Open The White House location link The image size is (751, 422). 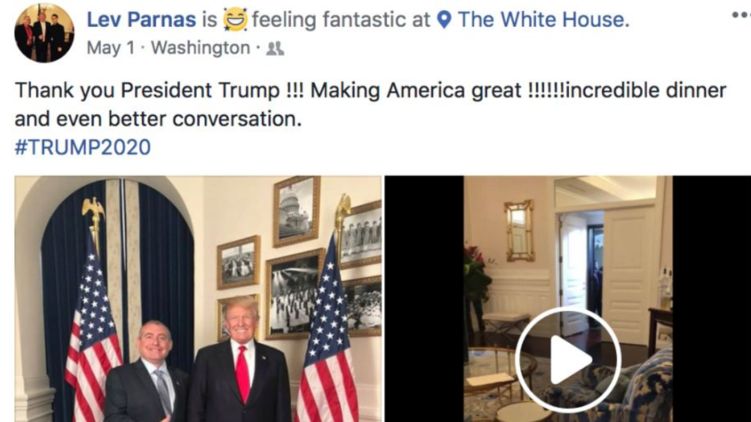pos(544,20)
